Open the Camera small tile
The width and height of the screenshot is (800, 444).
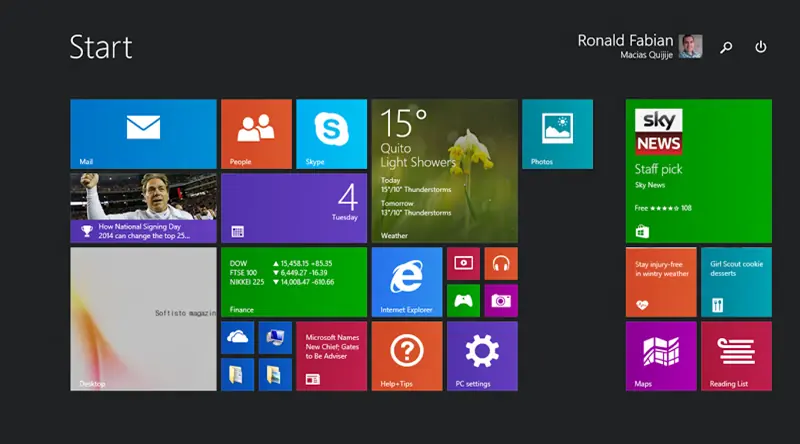pyautogui.click(x=501, y=301)
